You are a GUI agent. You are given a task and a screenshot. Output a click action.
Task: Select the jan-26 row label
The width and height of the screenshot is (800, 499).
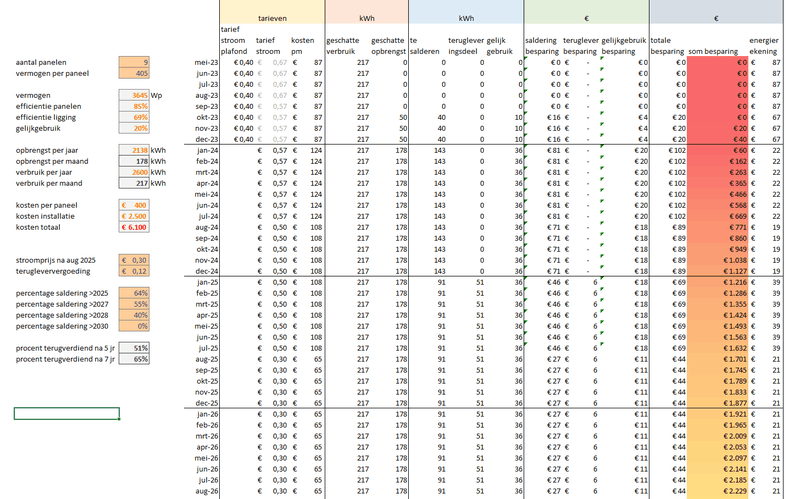[x=207, y=414]
